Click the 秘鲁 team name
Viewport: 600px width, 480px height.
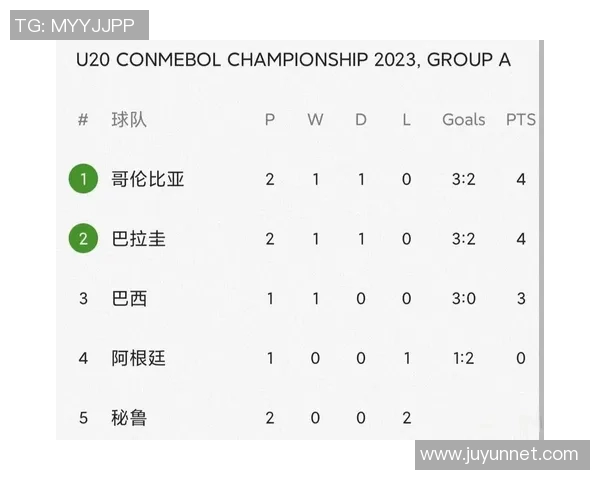(x=129, y=417)
